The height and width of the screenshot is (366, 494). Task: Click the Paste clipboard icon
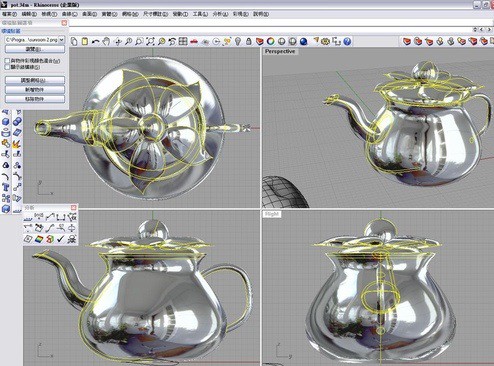[85, 41]
